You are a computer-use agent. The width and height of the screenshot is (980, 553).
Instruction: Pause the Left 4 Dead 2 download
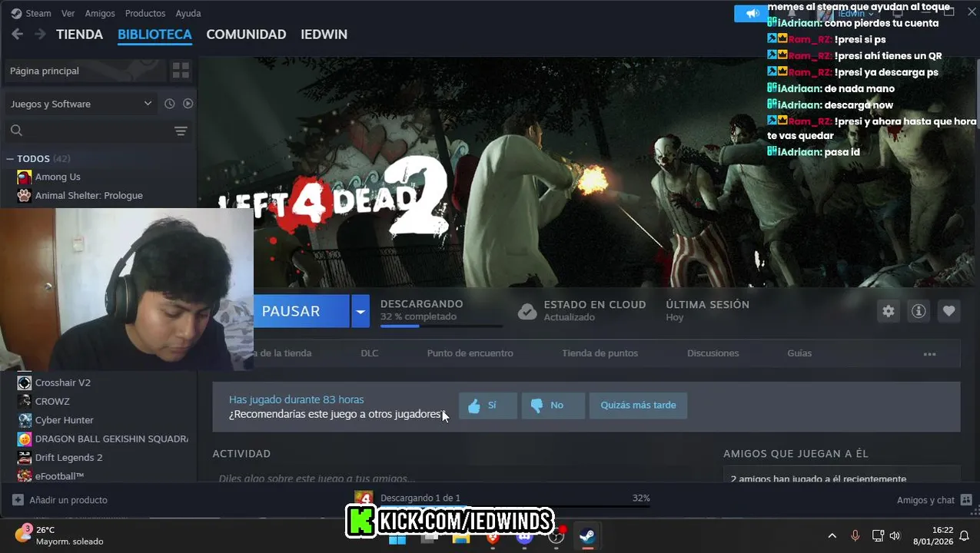pyautogui.click(x=301, y=311)
